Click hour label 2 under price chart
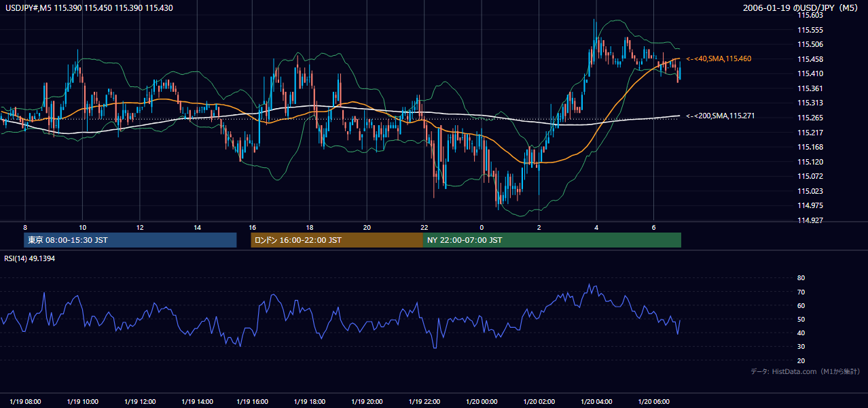The height and width of the screenshot is (408, 868). coord(539,227)
